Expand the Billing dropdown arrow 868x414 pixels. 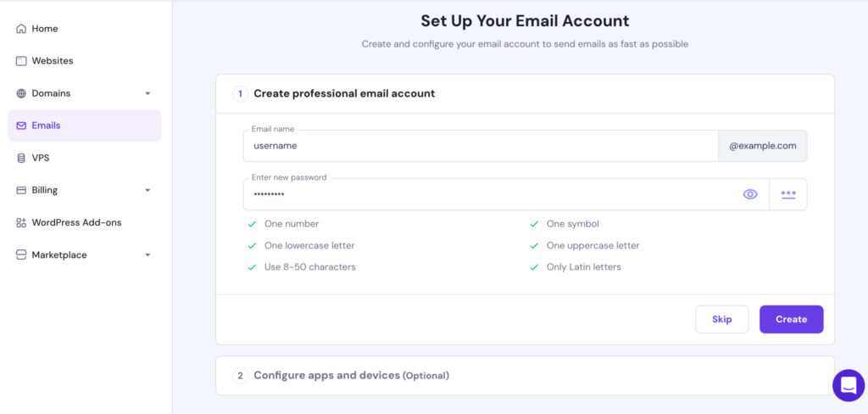[147, 190]
